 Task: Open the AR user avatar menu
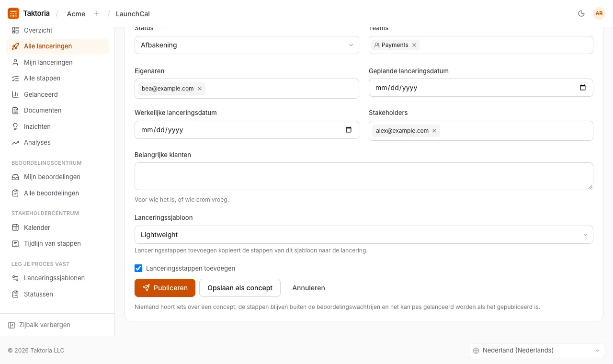(x=599, y=13)
